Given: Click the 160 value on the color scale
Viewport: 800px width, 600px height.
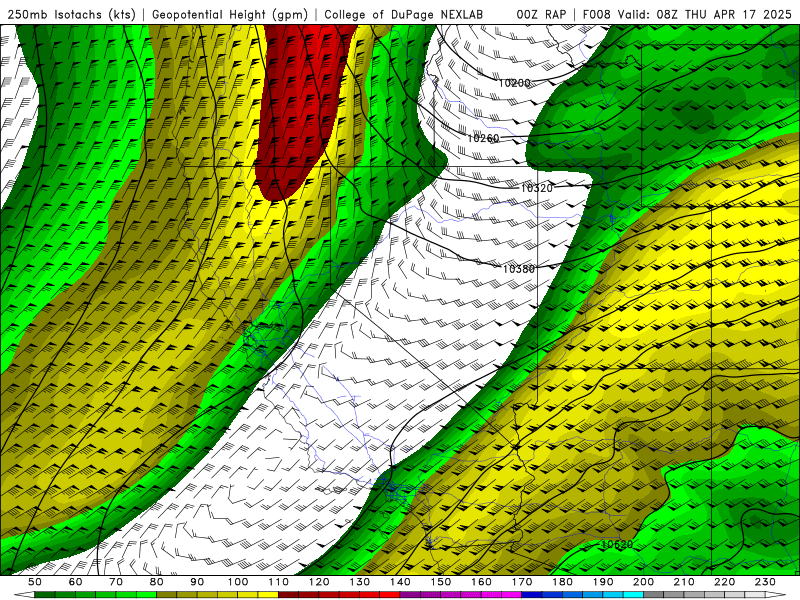Looking at the screenshot, I should point(481,582).
